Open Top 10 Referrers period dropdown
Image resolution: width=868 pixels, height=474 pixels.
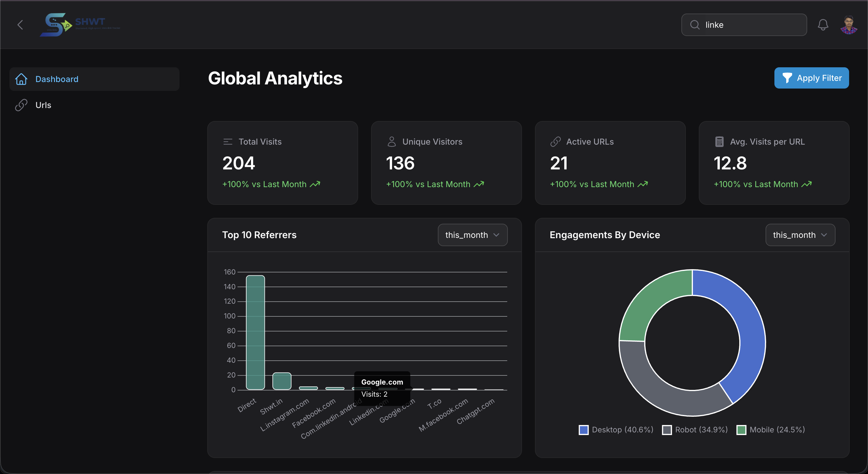(472, 235)
